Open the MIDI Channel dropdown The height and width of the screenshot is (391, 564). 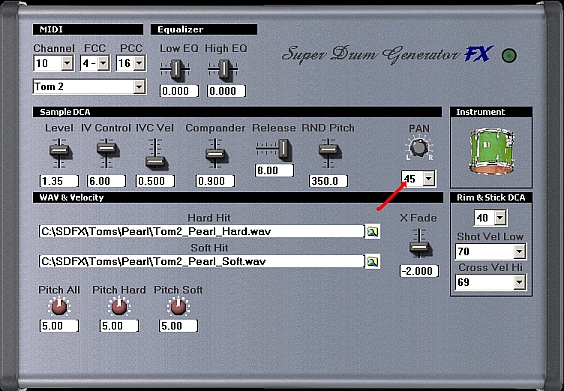click(x=67, y=63)
